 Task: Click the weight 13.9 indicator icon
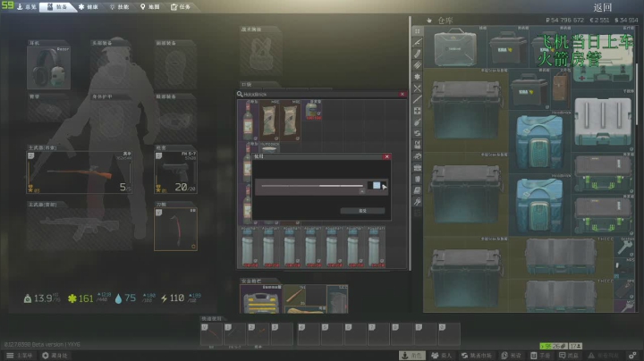click(x=28, y=298)
